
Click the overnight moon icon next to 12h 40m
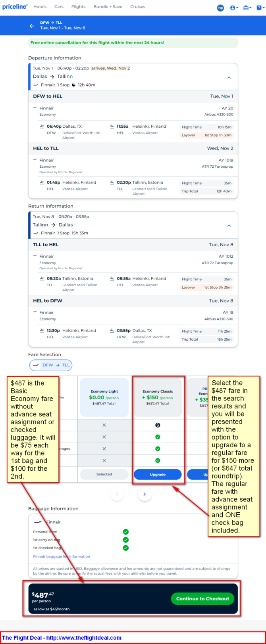73,84
